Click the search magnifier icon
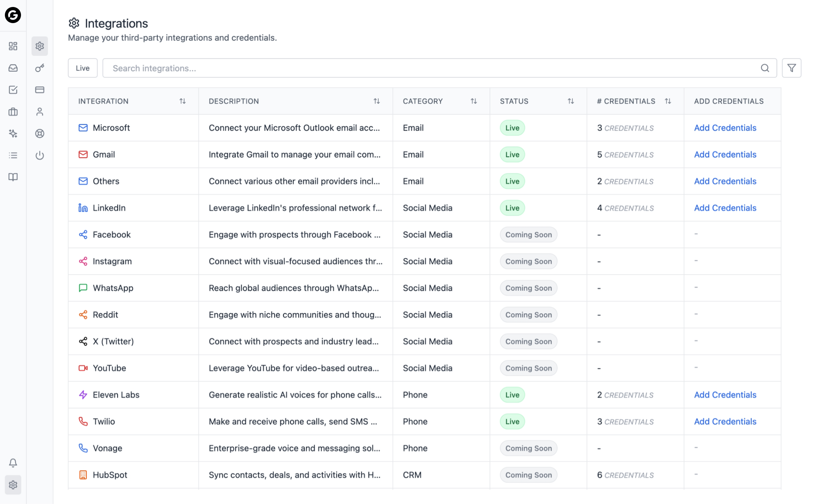The height and width of the screenshot is (504, 816). click(x=765, y=68)
